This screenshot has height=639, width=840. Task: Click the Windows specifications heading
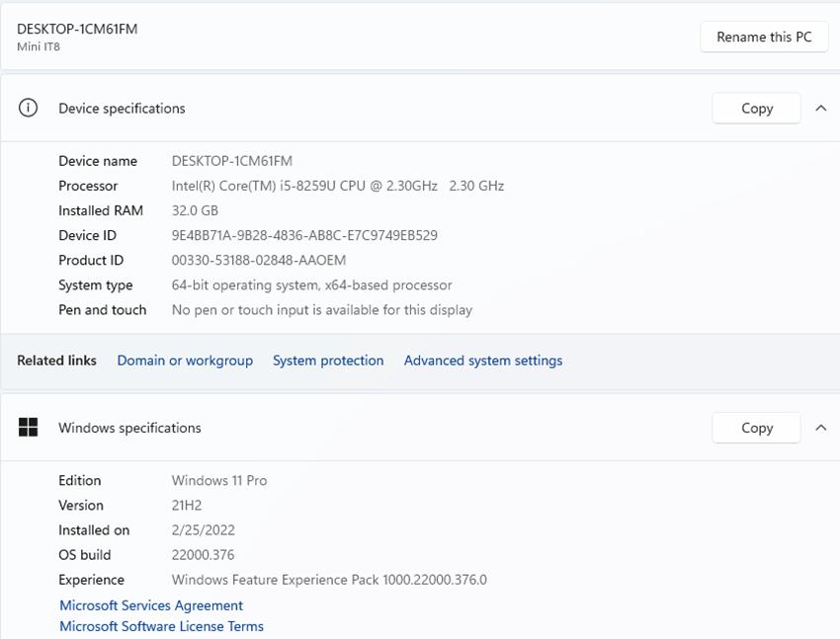[x=129, y=428]
